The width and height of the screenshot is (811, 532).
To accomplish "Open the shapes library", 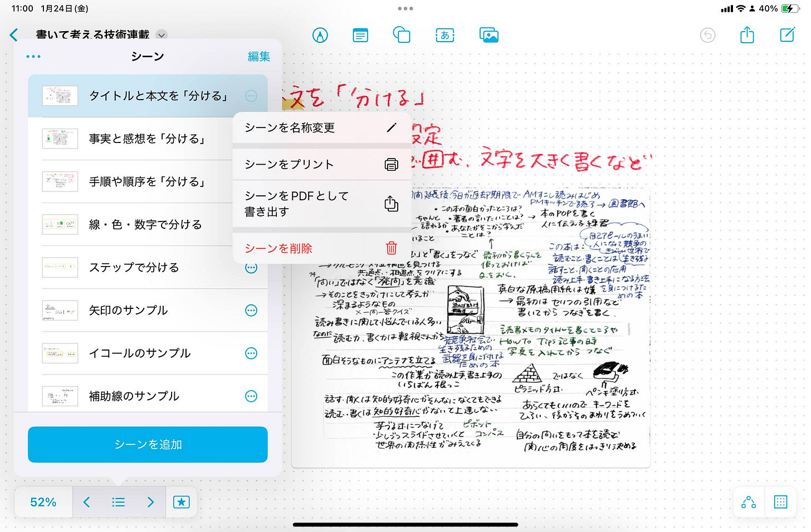I will click(x=402, y=35).
